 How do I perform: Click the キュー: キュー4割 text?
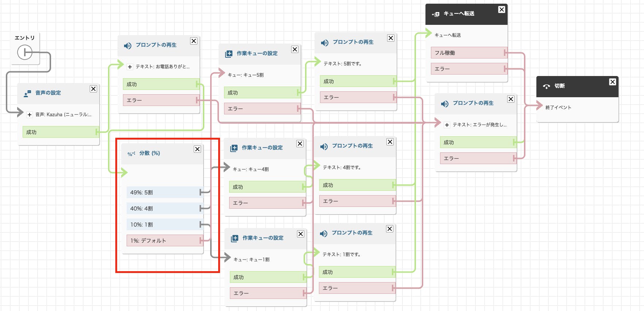point(251,169)
